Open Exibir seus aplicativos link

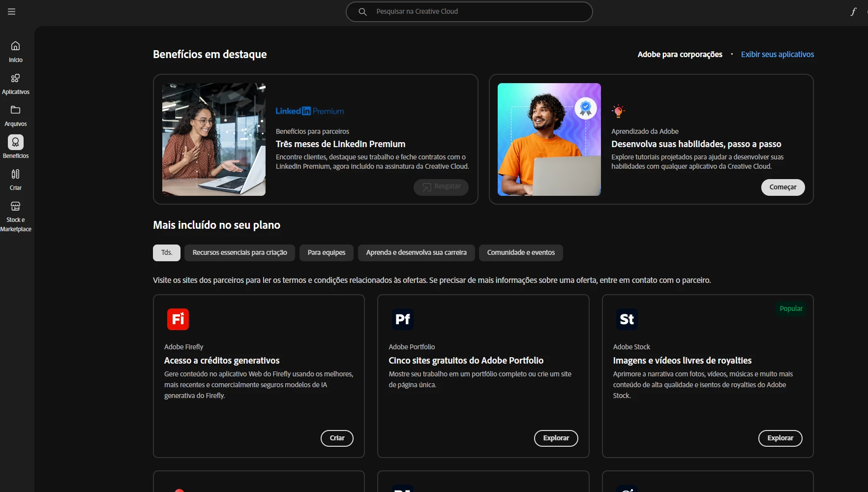(778, 55)
